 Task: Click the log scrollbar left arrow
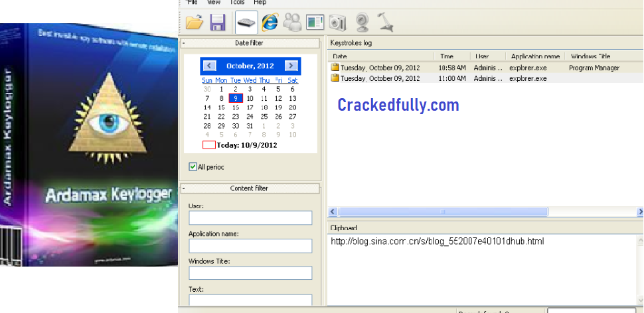pos(333,212)
